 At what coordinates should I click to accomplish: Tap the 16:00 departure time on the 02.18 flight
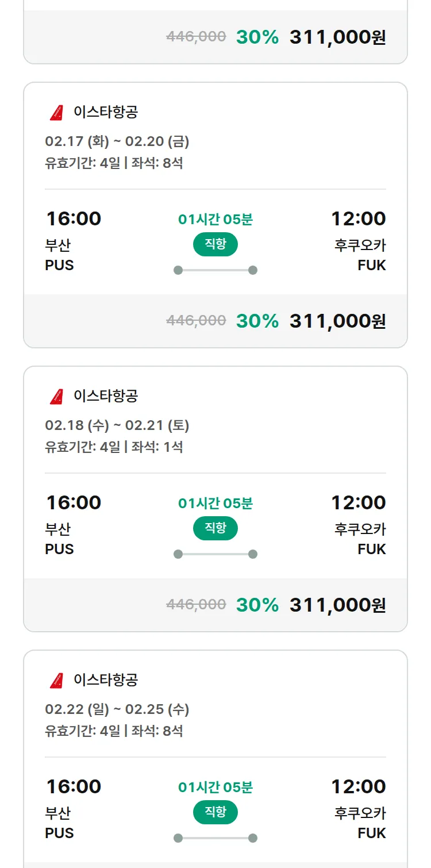coord(74,503)
